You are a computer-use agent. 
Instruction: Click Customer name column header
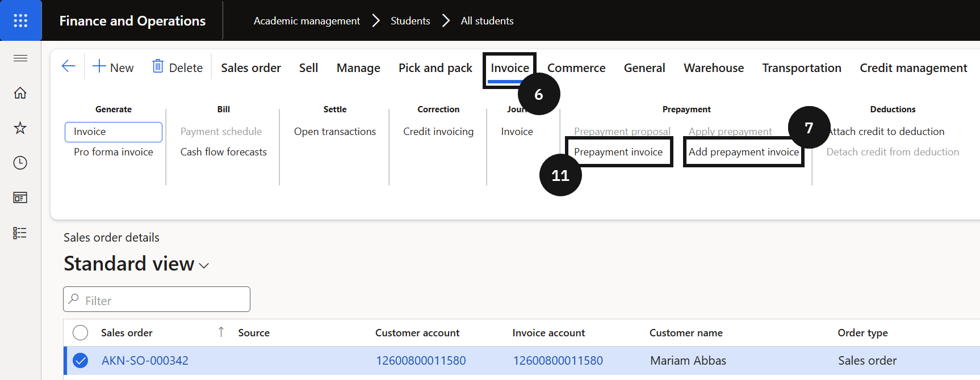pos(686,333)
